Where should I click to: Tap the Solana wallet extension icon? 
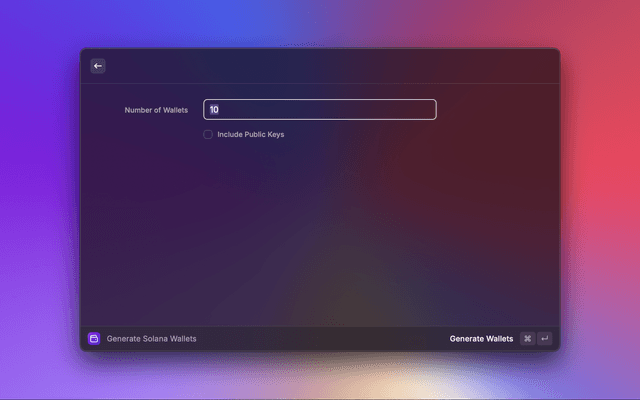pyautogui.click(x=94, y=339)
